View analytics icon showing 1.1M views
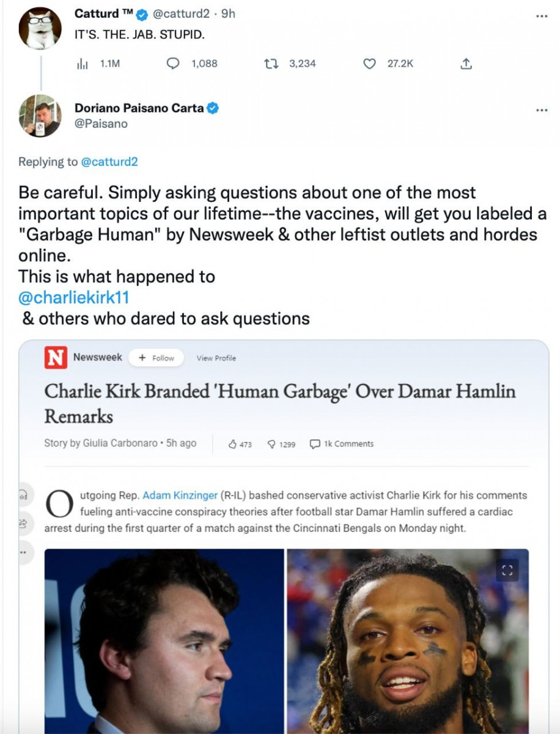The height and width of the screenshot is (734, 560). (83, 64)
